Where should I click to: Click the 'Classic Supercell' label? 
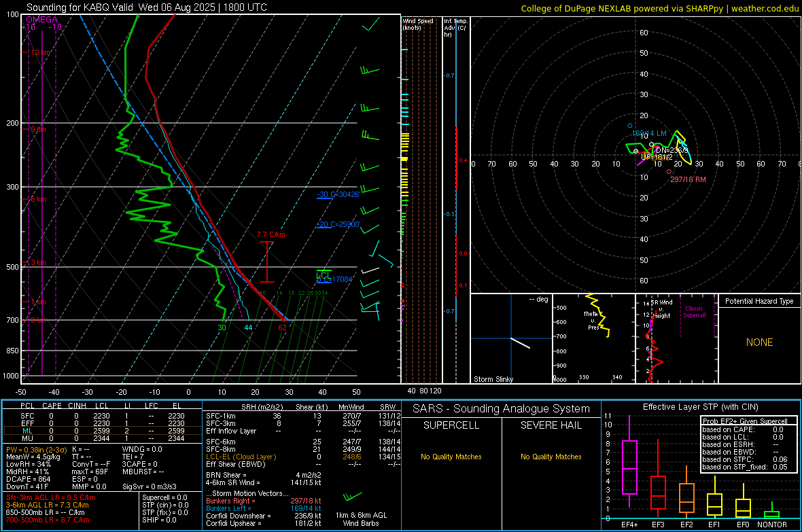tap(694, 312)
